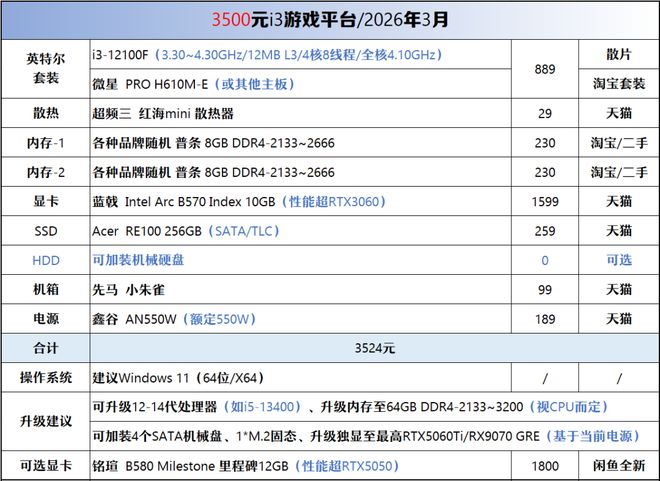Image resolution: width=660 pixels, height=481 pixels.
Task: Click "天猫" in the 电源 row
Action: 619,319
